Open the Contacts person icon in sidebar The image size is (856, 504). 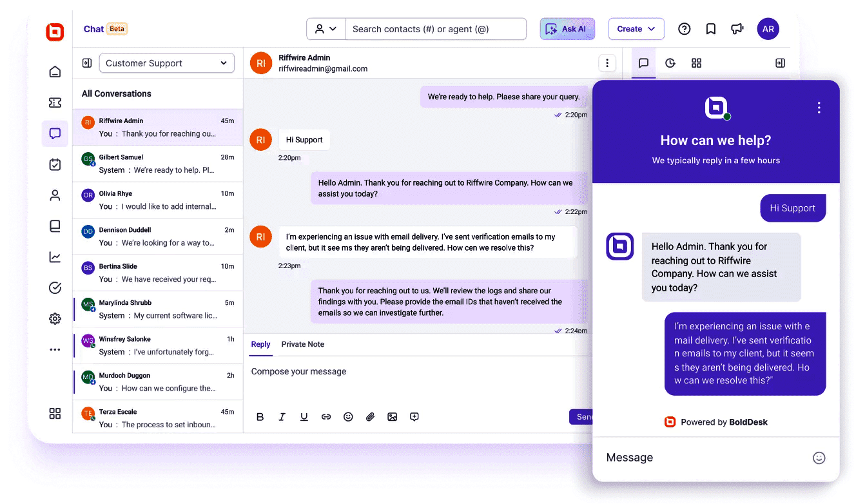tap(55, 195)
